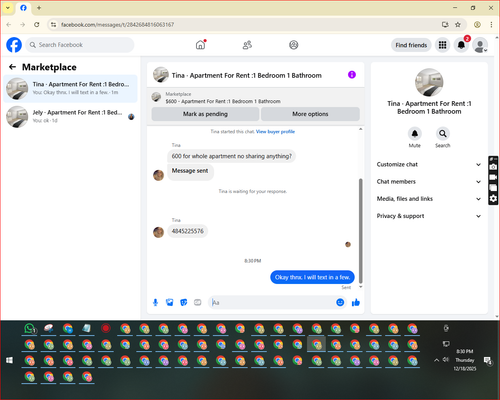Open the Groups icon in top navigation
Image resolution: width=500 pixels, height=400 pixels.
(294, 45)
